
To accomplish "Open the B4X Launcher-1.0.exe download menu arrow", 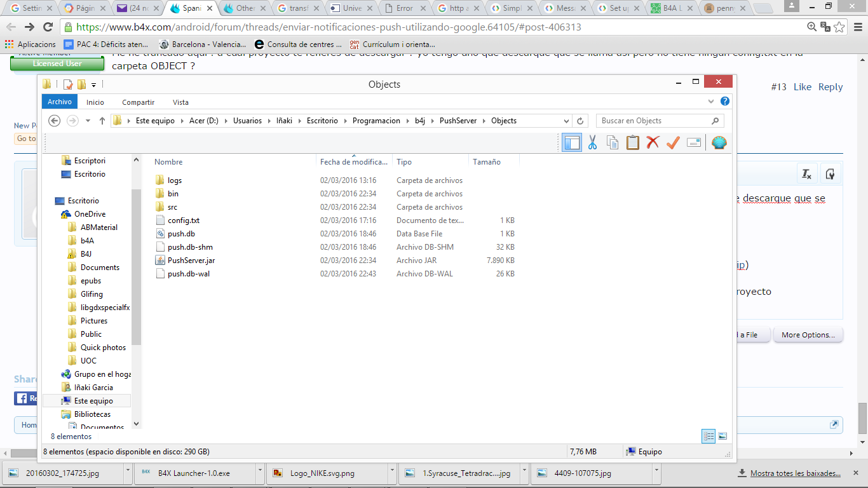I will point(260,473).
